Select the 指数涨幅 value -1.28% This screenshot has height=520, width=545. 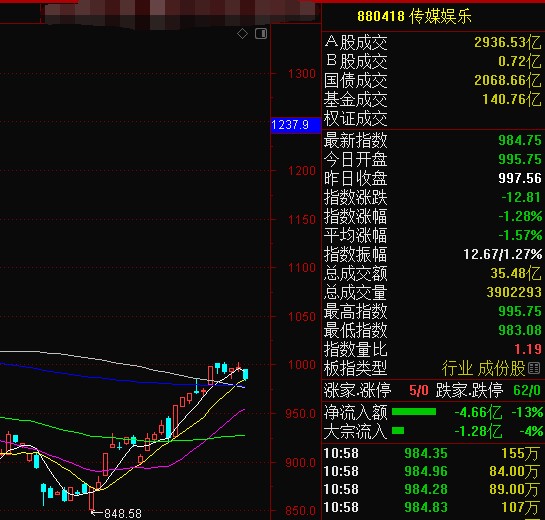[520, 217]
